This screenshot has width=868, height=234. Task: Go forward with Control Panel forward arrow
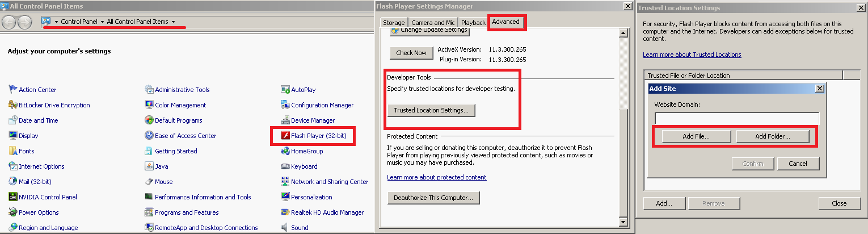coord(25,22)
